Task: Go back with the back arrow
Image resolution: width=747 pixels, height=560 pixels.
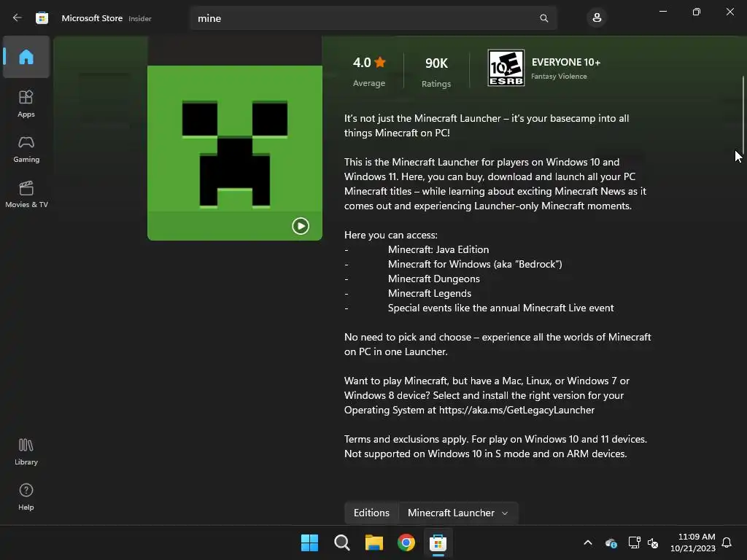Action: click(x=18, y=18)
